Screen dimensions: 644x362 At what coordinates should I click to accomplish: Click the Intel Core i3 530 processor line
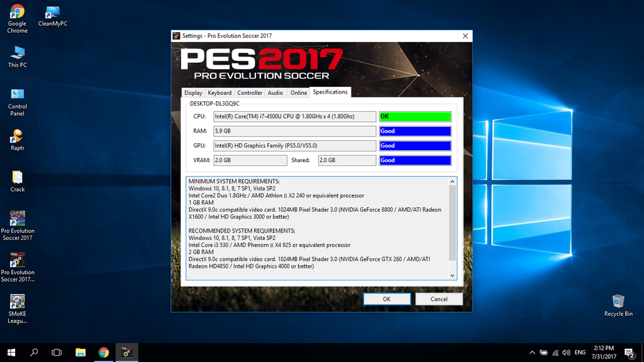pyautogui.click(x=269, y=245)
